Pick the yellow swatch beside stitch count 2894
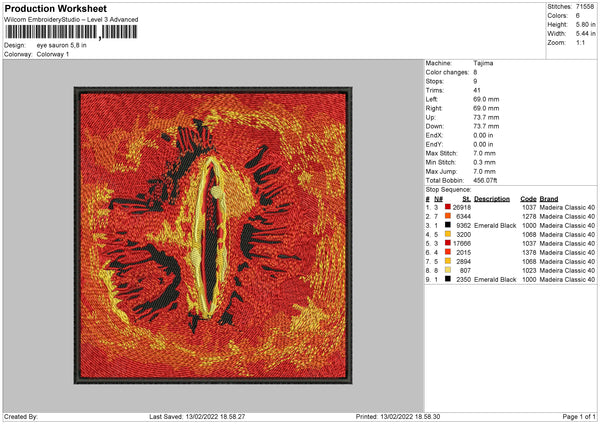This screenshot has height=424, width=600. (448, 261)
